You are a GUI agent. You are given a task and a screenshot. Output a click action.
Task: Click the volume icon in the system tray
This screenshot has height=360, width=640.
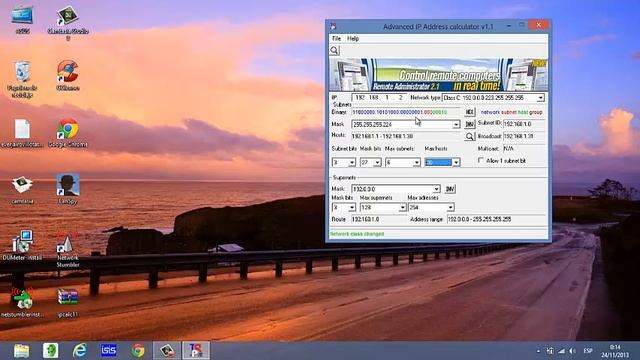pyautogui.click(x=573, y=351)
